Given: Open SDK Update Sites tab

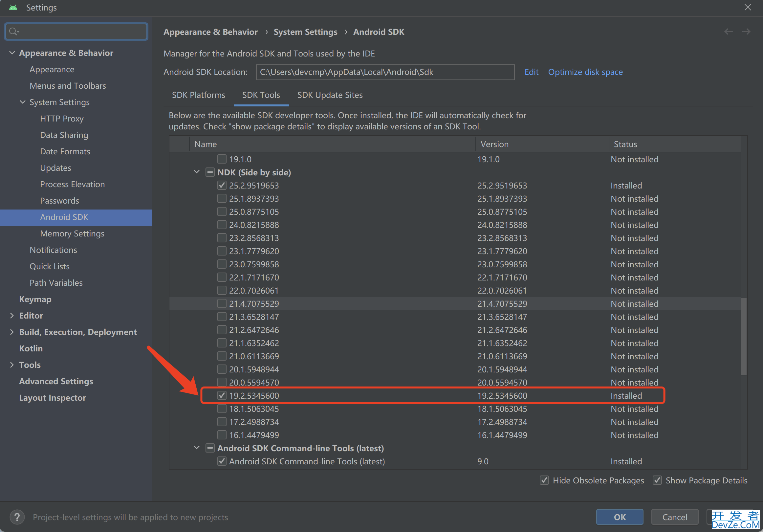Looking at the screenshot, I should 330,95.
